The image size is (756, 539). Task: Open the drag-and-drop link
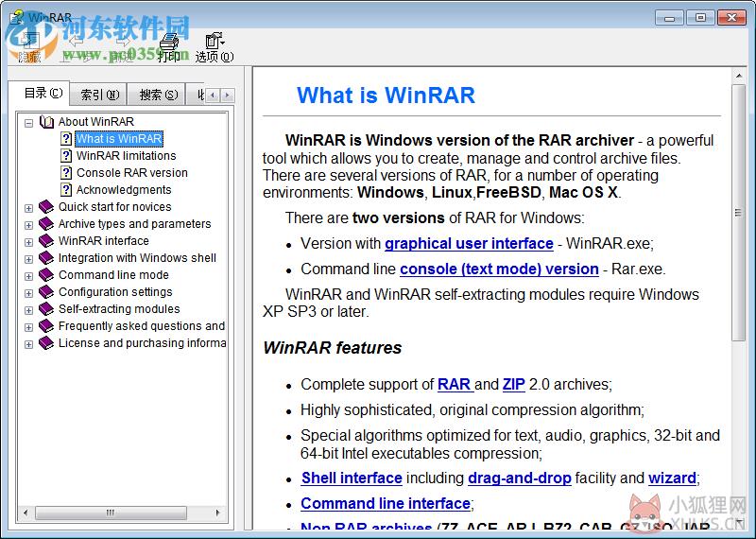(x=519, y=478)
